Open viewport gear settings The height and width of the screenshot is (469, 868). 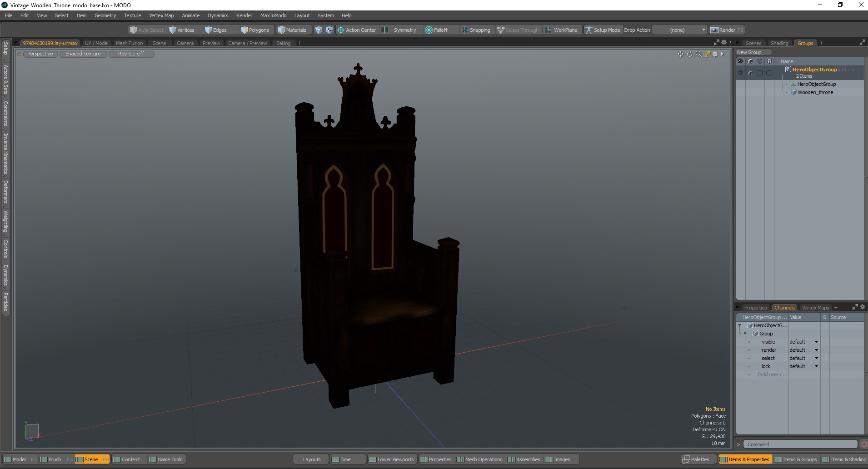tap(715, 54)
